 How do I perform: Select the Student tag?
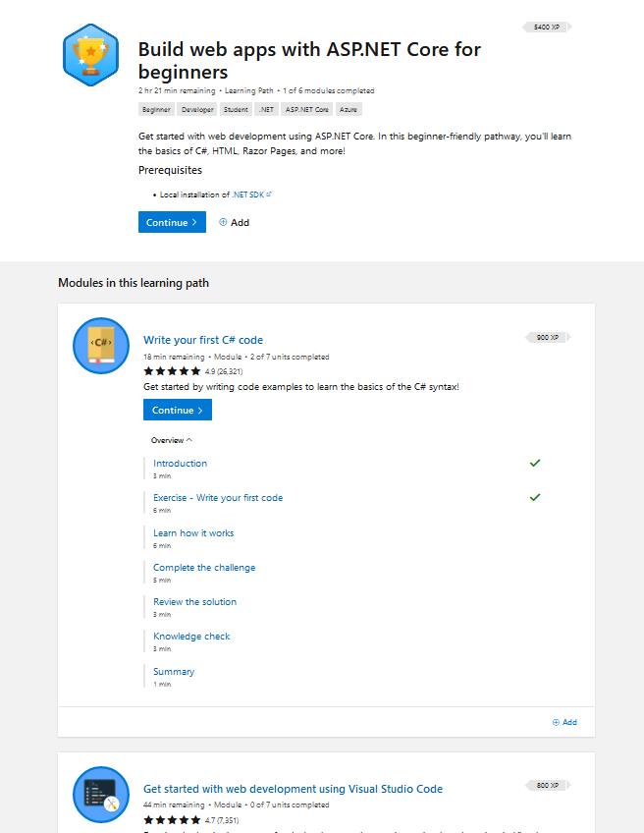click(236, 109)
